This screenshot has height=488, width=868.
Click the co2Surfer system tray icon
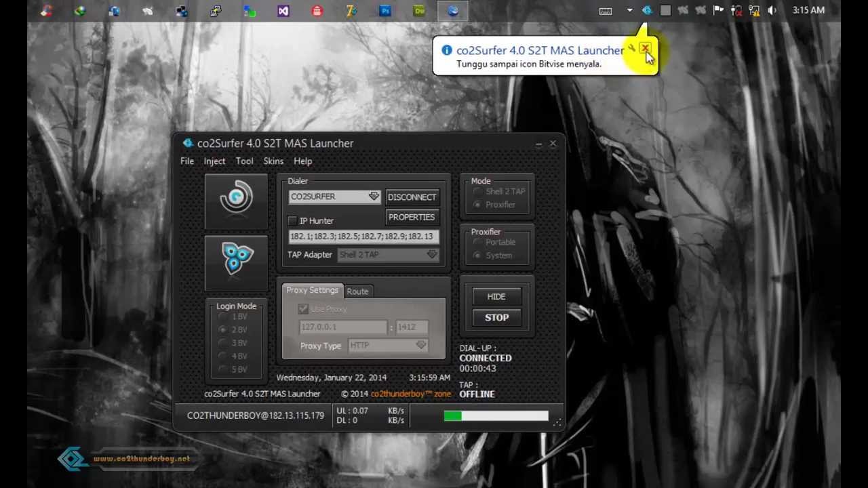tap(647, 11)
